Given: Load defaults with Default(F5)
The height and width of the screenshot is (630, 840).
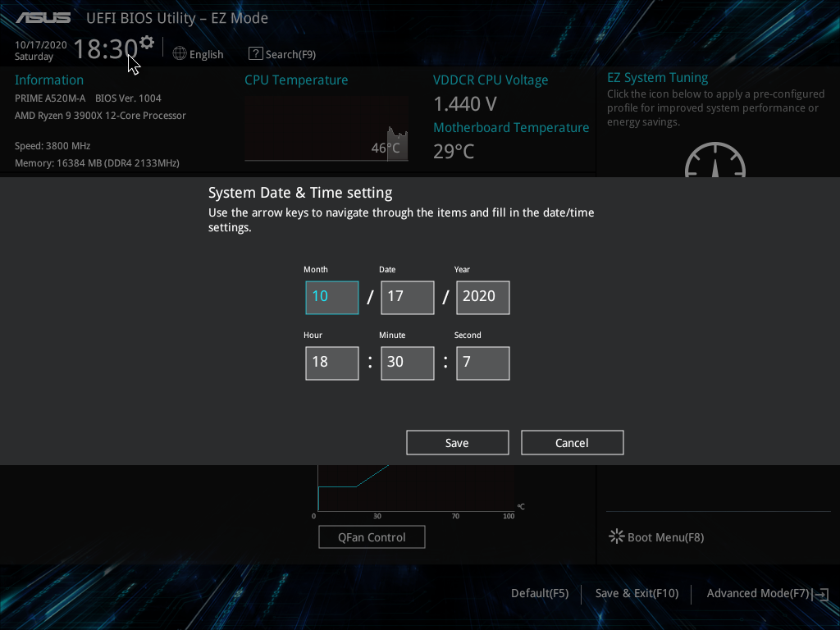Looking at the screenshot, I should point(540,593).
